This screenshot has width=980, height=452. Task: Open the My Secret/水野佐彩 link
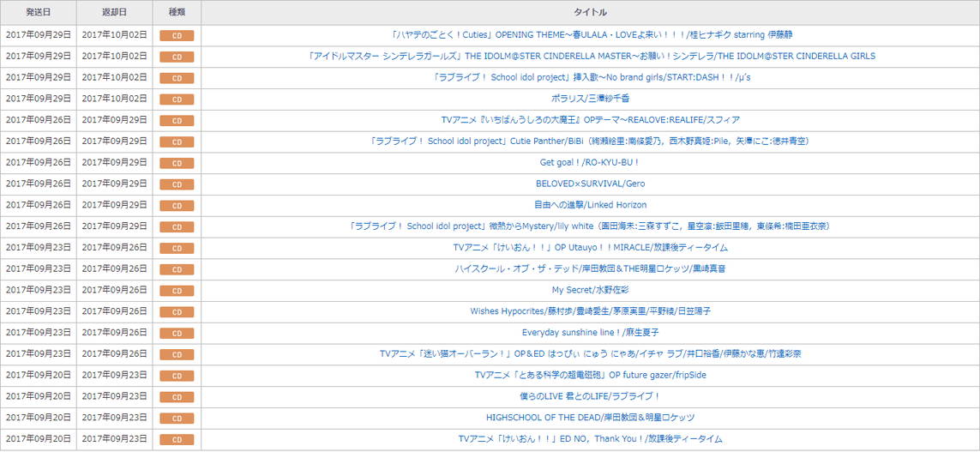[590, 290]
